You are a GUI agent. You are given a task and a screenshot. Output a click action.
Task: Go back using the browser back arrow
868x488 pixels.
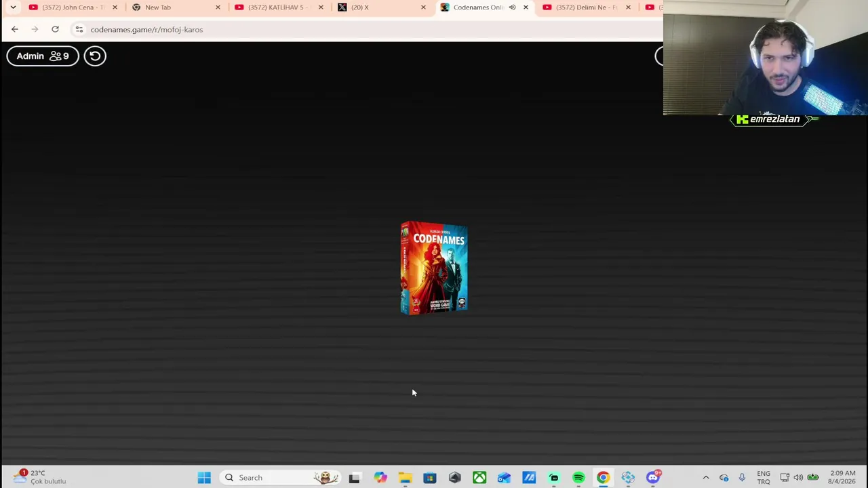tap(15, 29)
